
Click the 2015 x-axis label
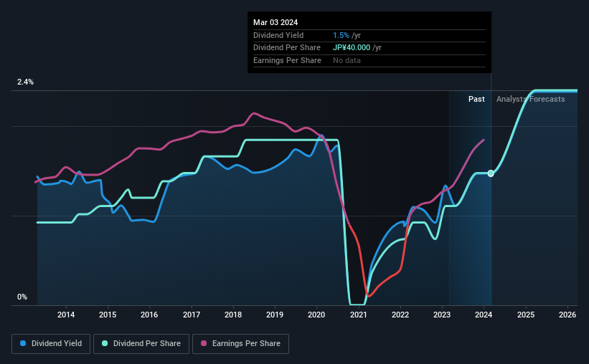pos(108,315)
